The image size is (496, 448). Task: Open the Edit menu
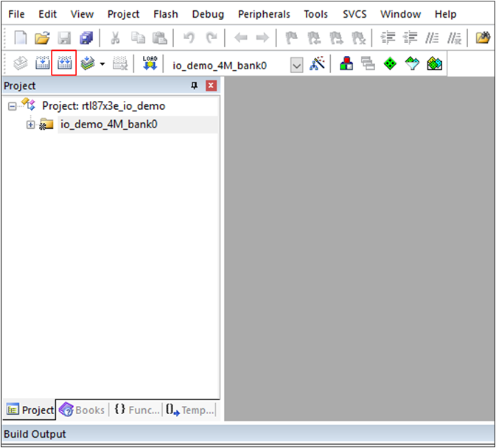pos(47,14)
